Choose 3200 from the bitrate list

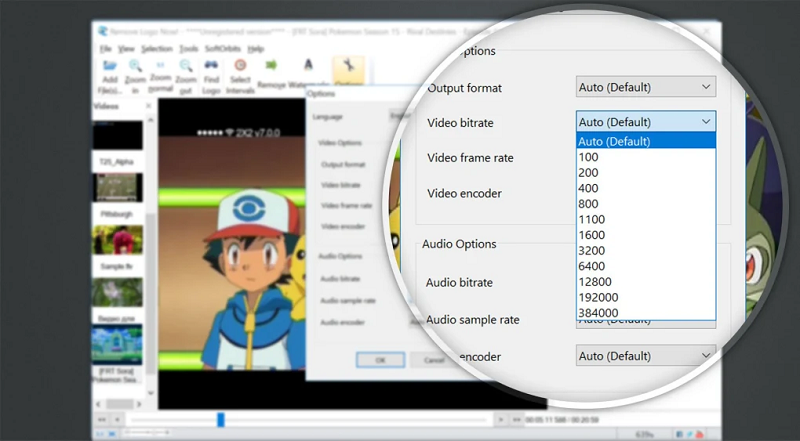[646, 250]
